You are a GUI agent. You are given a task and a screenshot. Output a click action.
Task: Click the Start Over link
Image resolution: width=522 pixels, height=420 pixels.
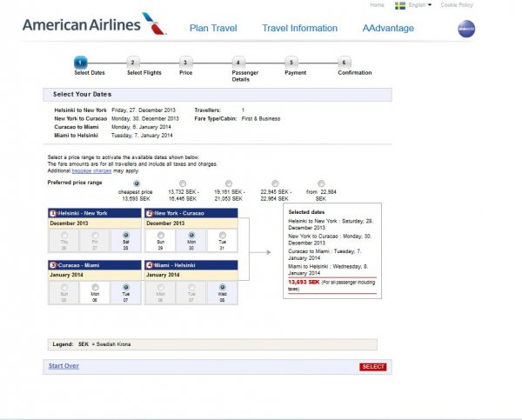(64, 366)
